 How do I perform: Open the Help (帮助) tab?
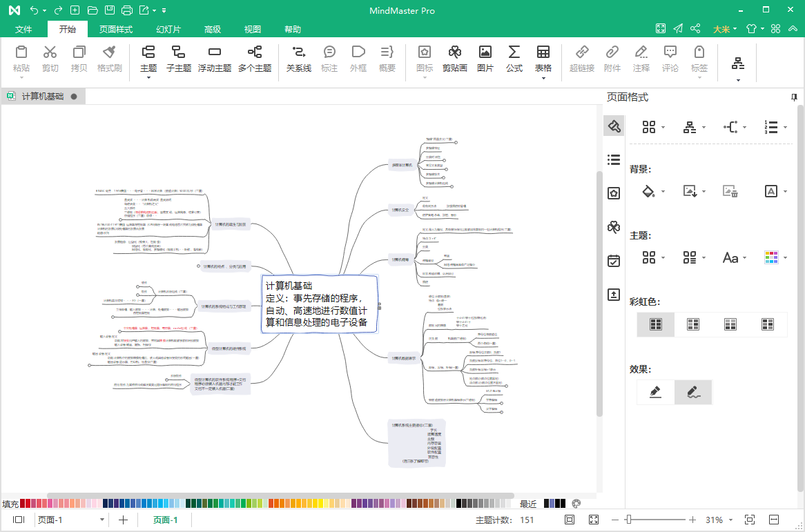(293, 29)
